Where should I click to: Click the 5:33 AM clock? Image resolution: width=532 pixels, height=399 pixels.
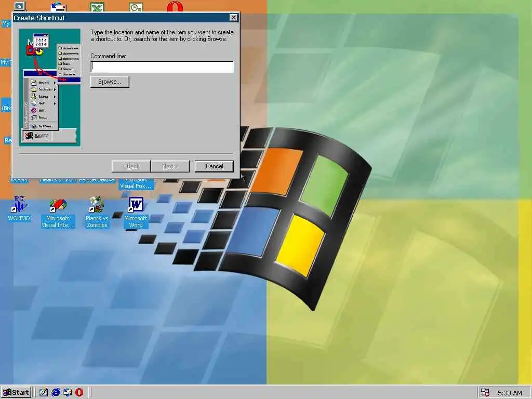point(510,393)
